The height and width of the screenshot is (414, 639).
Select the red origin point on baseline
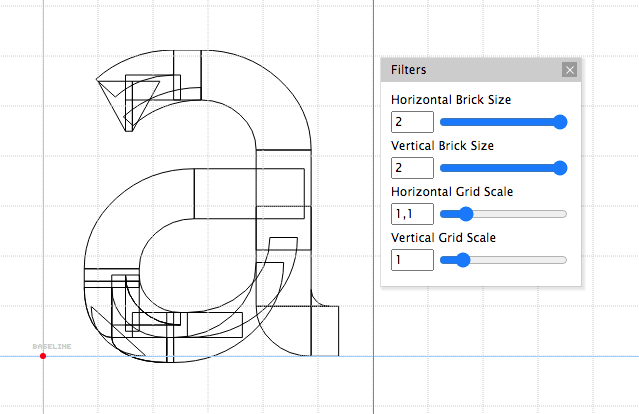(x=42, y=356)
